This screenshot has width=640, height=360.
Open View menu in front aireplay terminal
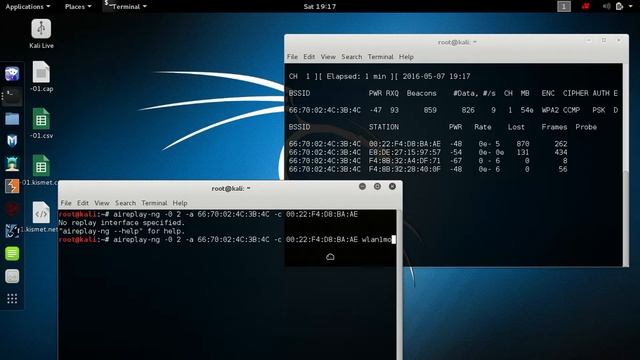102,203
